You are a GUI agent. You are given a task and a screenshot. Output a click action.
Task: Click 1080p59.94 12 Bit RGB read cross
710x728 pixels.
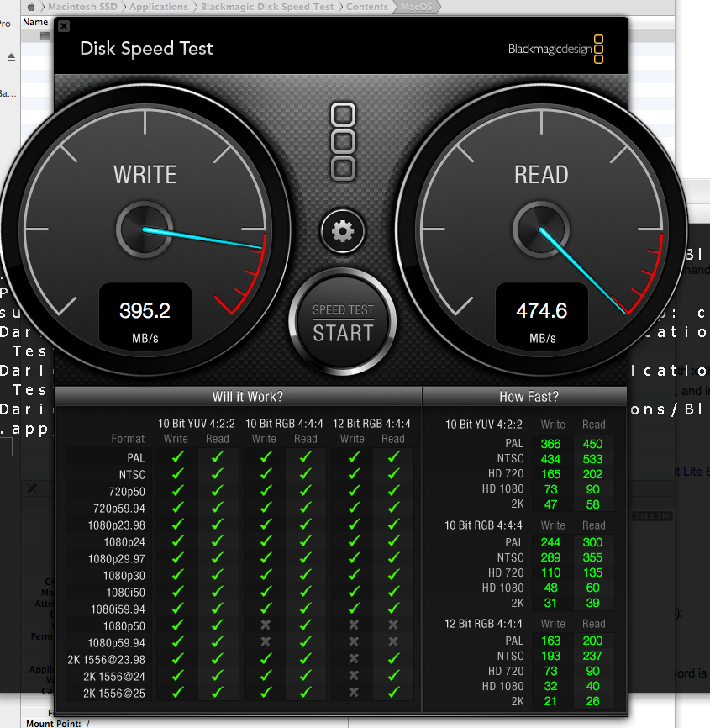(393, 641)
